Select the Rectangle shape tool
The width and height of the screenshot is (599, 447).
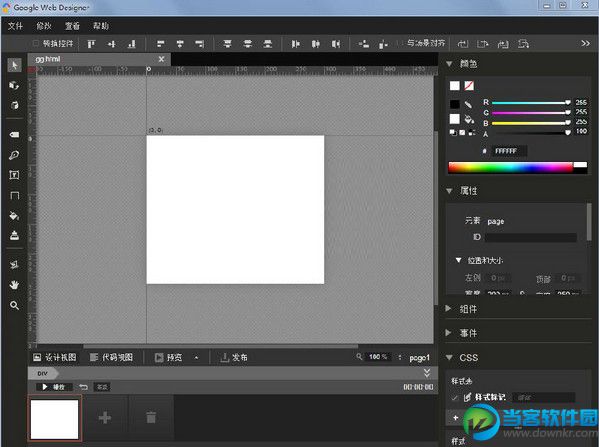(15, 196)
